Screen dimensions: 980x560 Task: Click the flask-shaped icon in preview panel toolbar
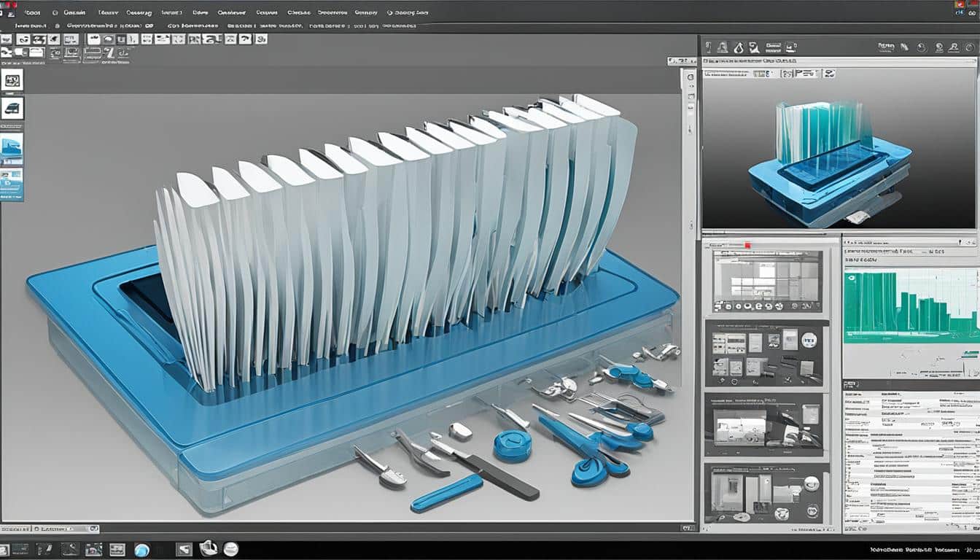pos(737,47)
